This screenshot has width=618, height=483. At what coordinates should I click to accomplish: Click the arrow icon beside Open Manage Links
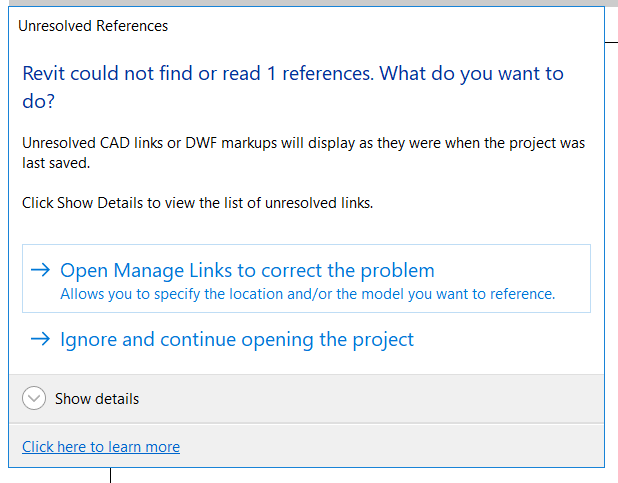point(40,270)
